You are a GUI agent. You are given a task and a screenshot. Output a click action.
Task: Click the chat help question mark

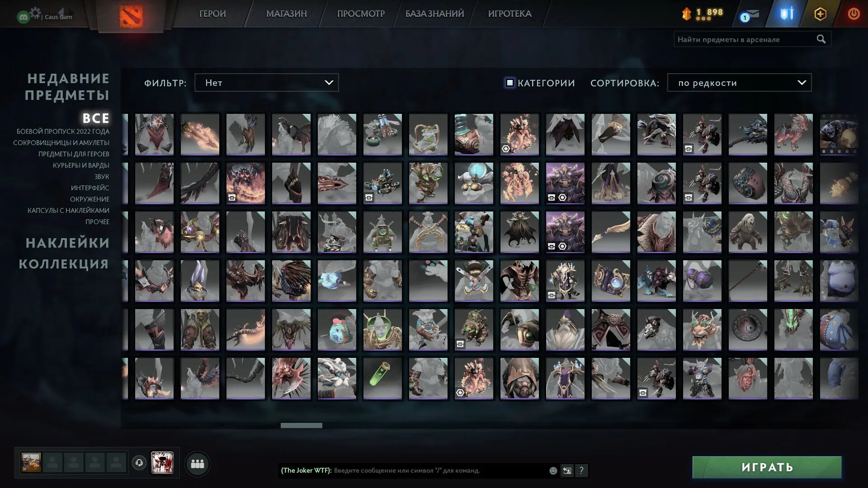point(581,470)
